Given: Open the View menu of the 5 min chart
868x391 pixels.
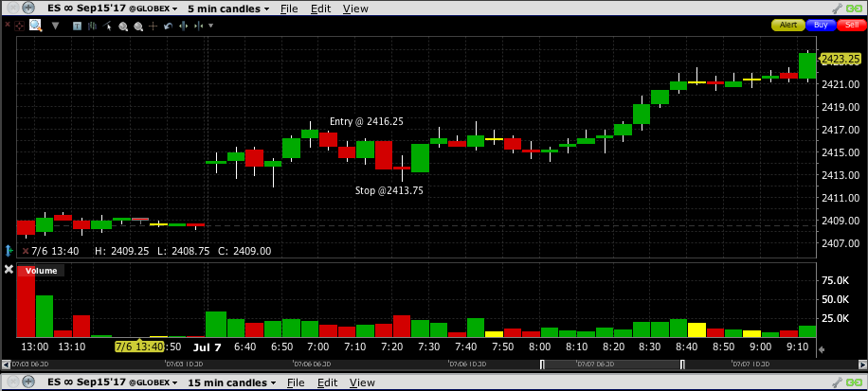Looking at the screenshot, I should pos(354,9).
